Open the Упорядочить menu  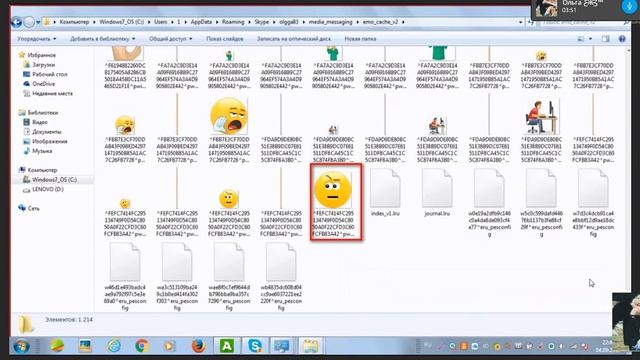[x=37, y=39]
